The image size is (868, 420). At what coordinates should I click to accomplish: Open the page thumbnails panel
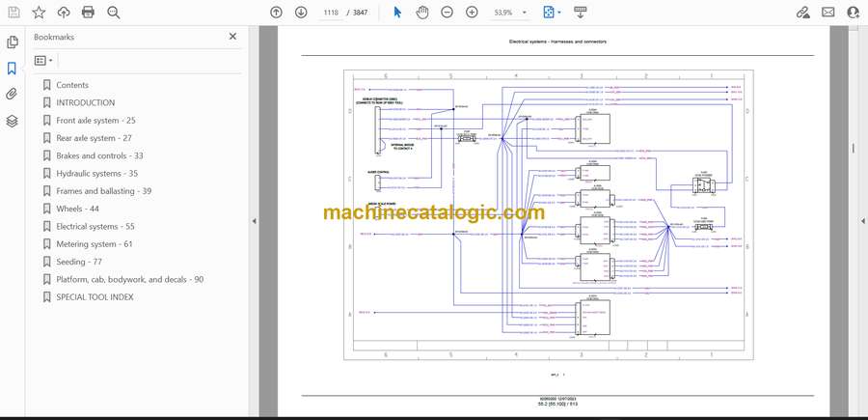13,42
